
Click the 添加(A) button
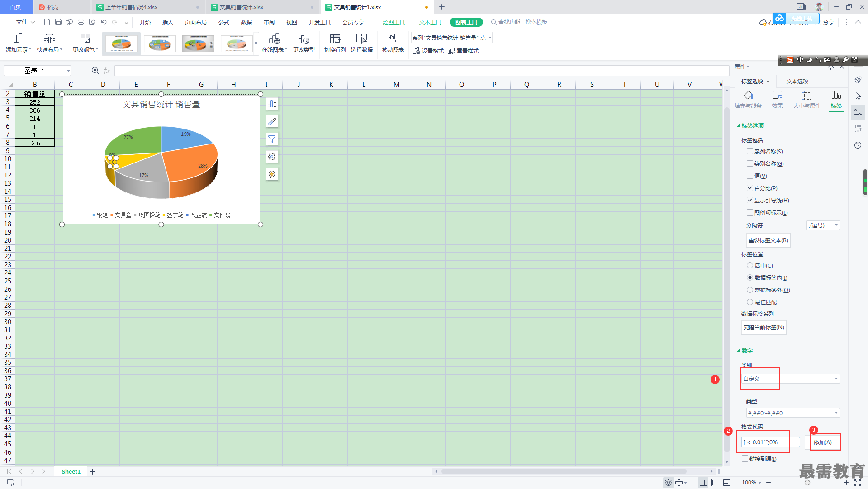point(823,442)
